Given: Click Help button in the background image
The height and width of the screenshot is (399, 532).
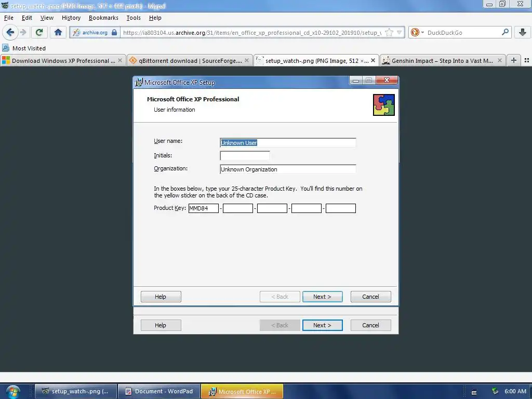Looking at the screenshot, I should (x=161, y=325).
